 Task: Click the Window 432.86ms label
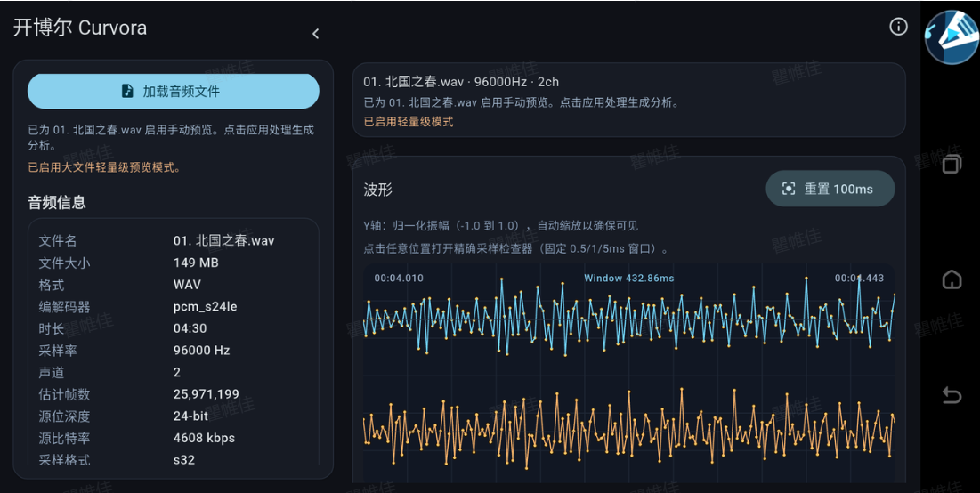tap(628, 278)
